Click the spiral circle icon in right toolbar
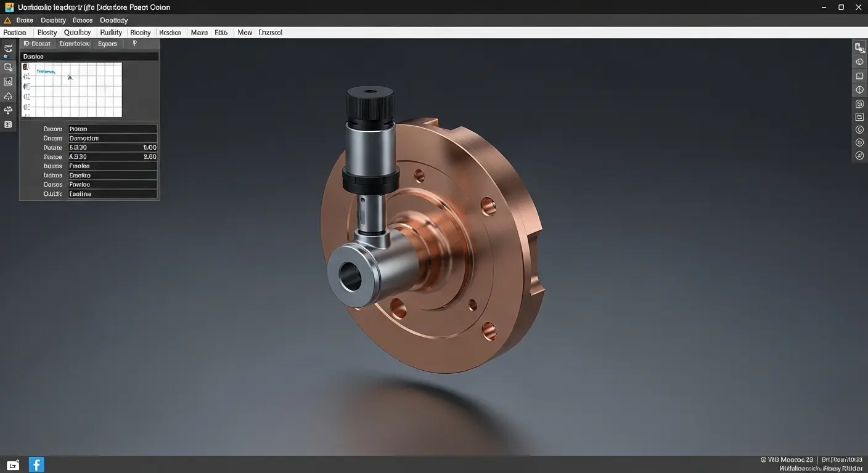This screenshot has width=868, height=473. click(859, 130)
